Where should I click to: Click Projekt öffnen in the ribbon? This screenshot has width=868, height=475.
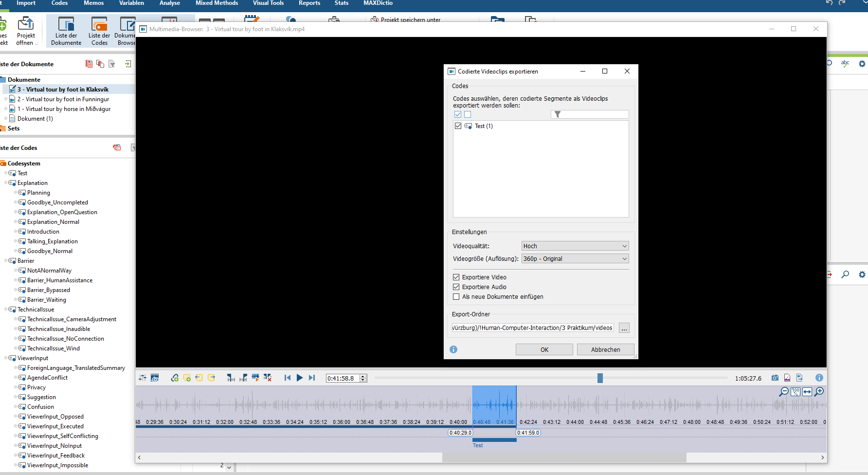(26, 31)
